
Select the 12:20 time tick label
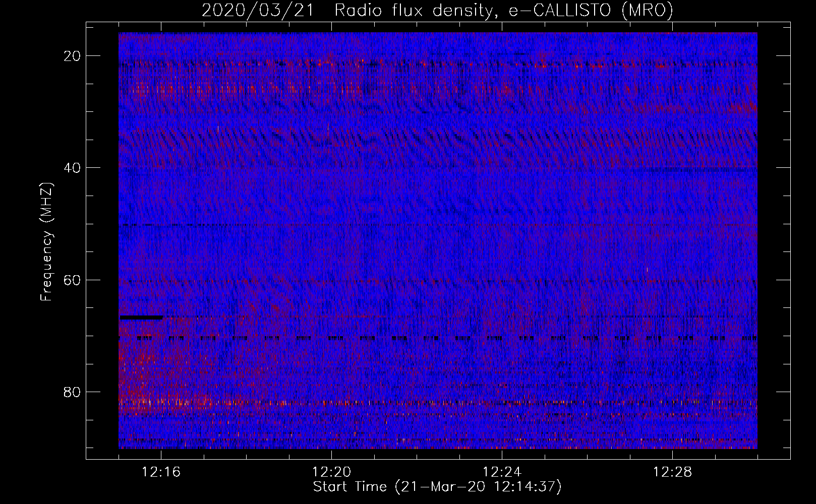click(x=332, y=472)
